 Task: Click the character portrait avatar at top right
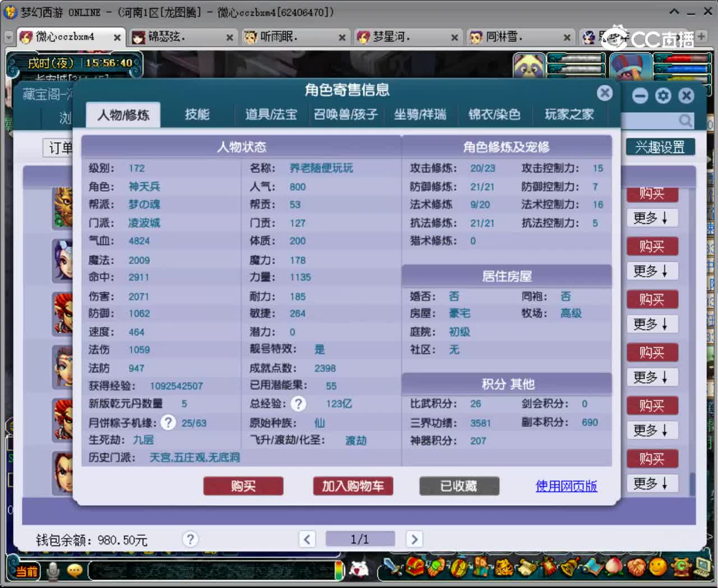[630, 66]
